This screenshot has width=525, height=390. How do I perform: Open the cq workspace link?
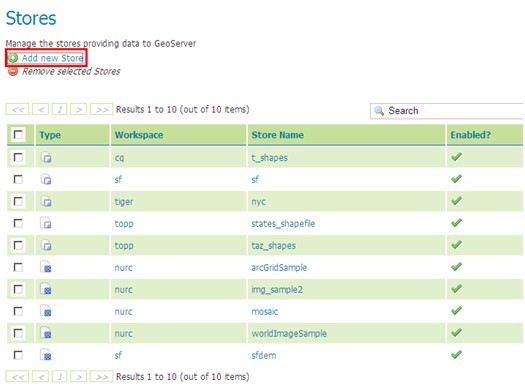click(x=119, y=158)
